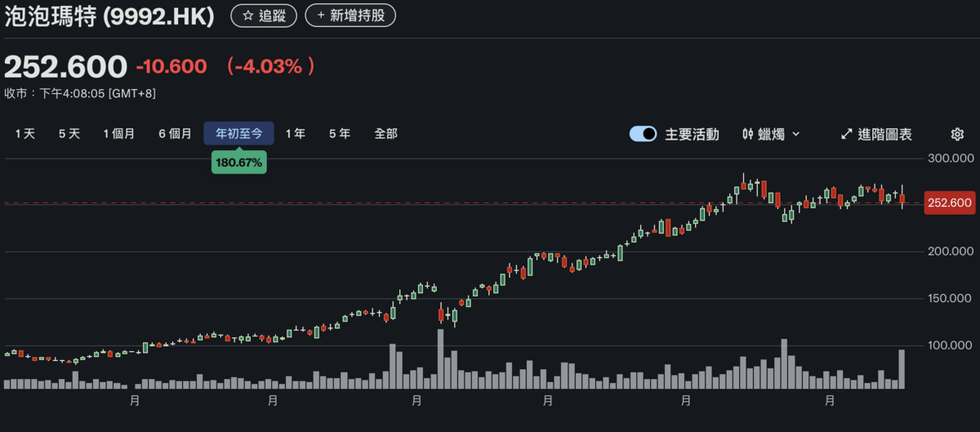
Task: Click the star icon in the 追蹤 button
Action: [248, 16]
